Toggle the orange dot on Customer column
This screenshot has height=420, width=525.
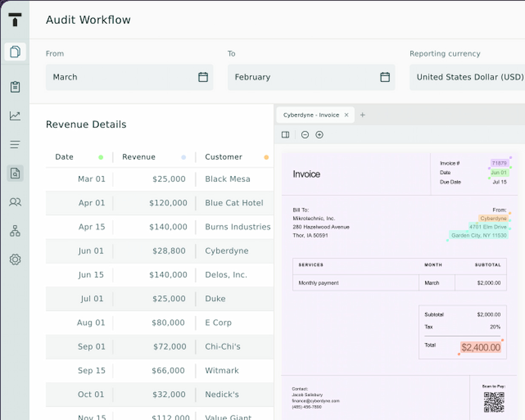(266, 157)
